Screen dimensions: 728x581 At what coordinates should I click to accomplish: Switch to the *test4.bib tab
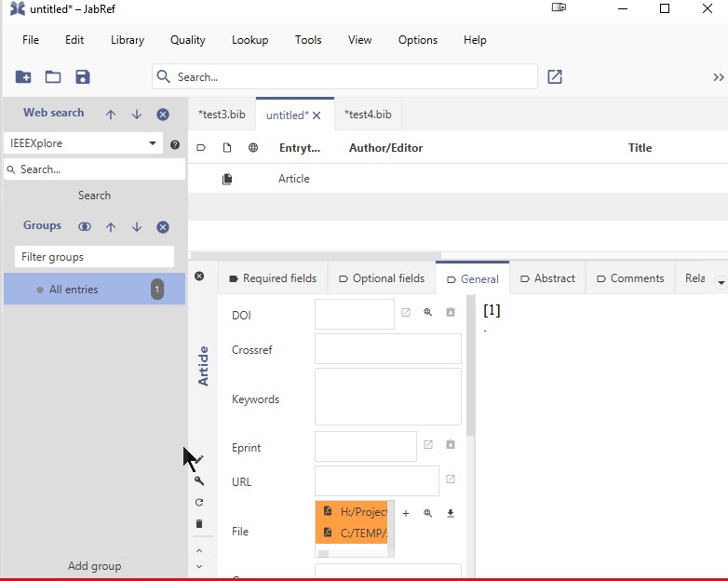(368, 115)
